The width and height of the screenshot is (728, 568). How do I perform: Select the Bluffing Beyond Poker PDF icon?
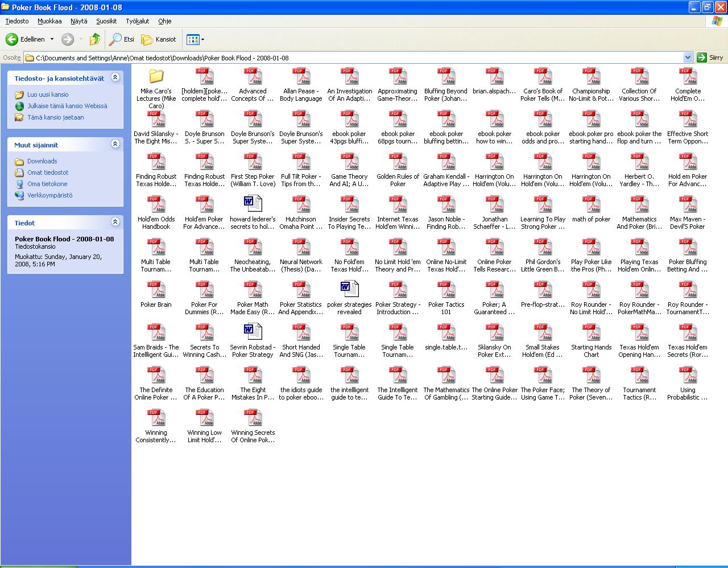click(446, 76)
